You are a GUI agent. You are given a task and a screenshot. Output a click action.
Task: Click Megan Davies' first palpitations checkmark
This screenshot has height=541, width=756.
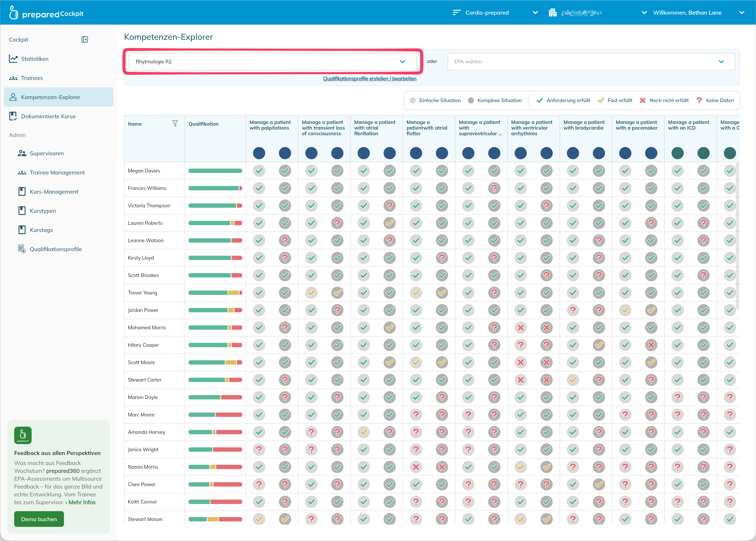tap(259, 171)
